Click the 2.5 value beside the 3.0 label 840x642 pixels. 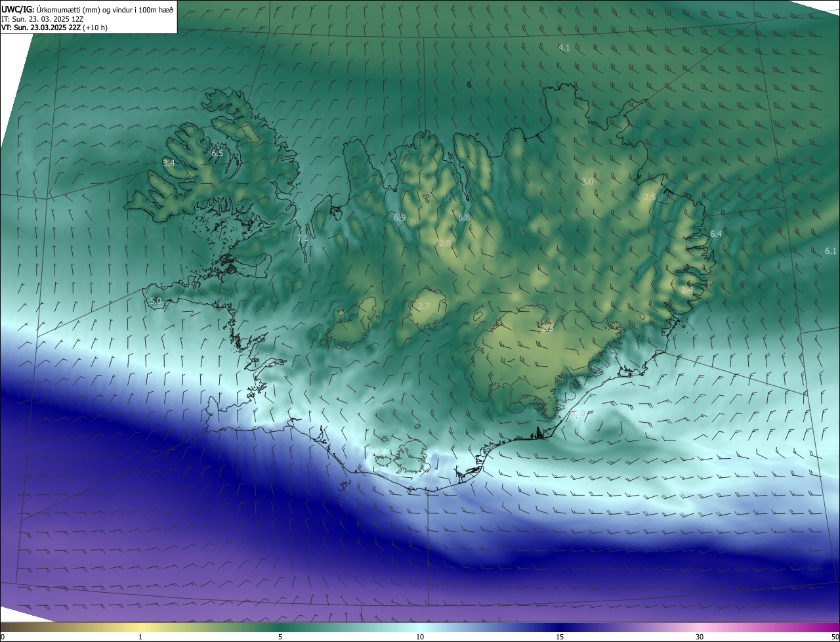tap(650, 197)
